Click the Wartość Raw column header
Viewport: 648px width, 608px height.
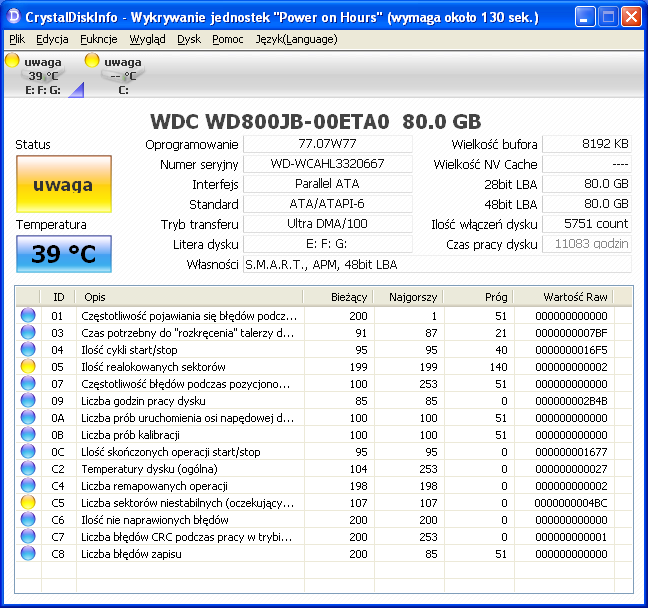point(564,297)
